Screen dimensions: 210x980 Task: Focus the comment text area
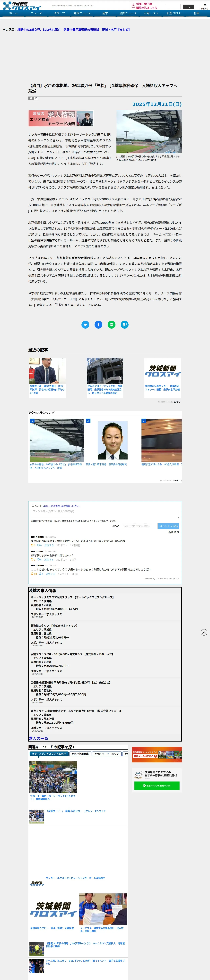click(105, 513)
